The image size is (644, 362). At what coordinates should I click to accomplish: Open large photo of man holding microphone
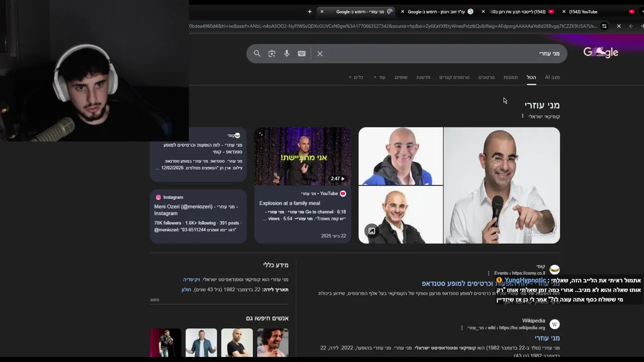(502, 185)
